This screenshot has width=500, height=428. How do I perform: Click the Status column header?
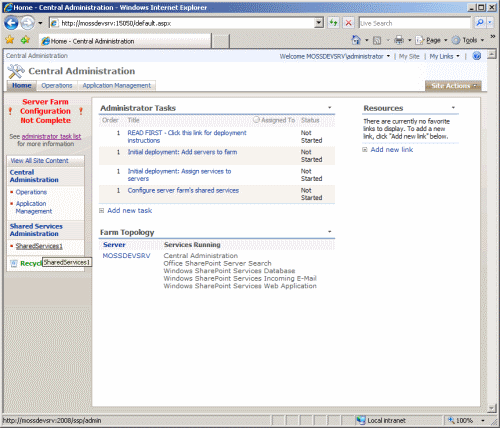[x=310, y=120]
